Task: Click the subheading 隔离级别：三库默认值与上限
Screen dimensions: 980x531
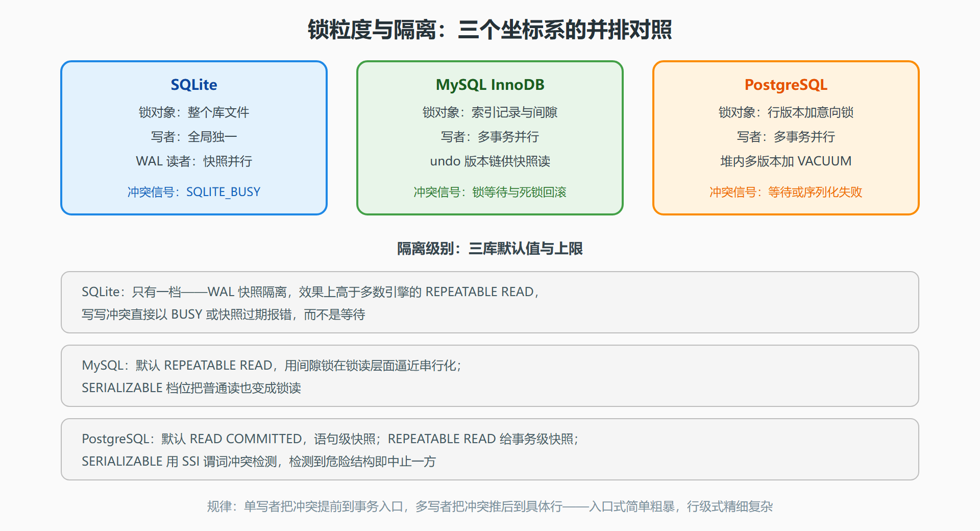Action: [490, 249]
